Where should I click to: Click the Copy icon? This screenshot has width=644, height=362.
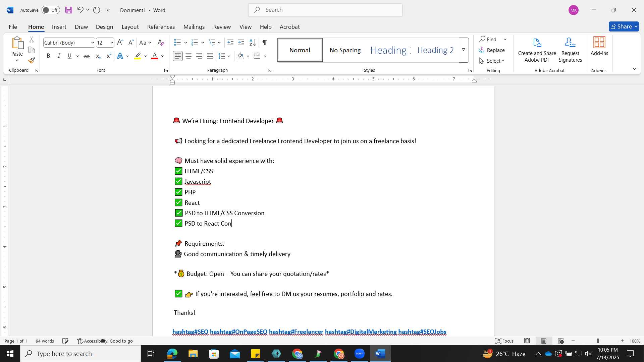click(x=32, y=50)
